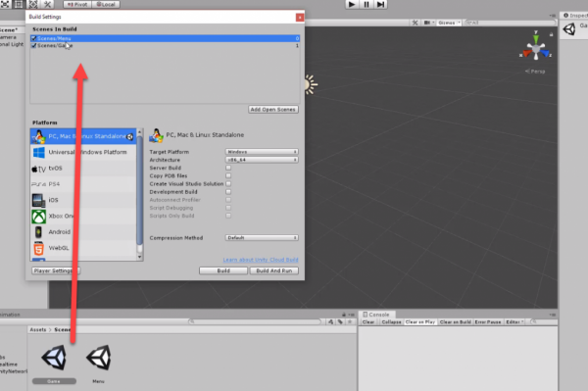Open Learn about Unity Cloud Build link
Viewport: 588px width, 391px height.
[x=261, y=260]
